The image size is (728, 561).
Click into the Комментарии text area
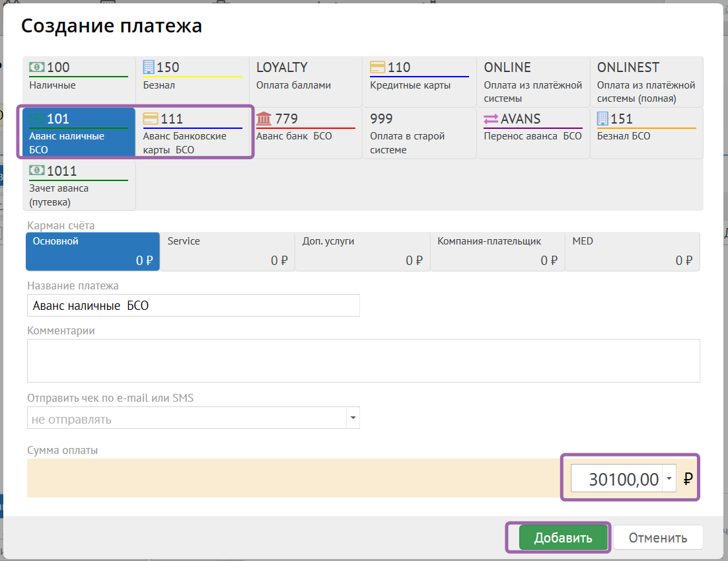363,360
